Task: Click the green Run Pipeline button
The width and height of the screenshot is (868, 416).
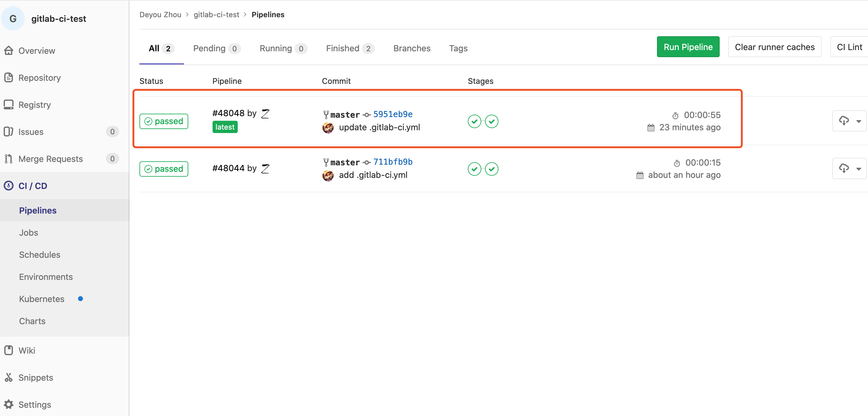Action: [x=688, y=47]
